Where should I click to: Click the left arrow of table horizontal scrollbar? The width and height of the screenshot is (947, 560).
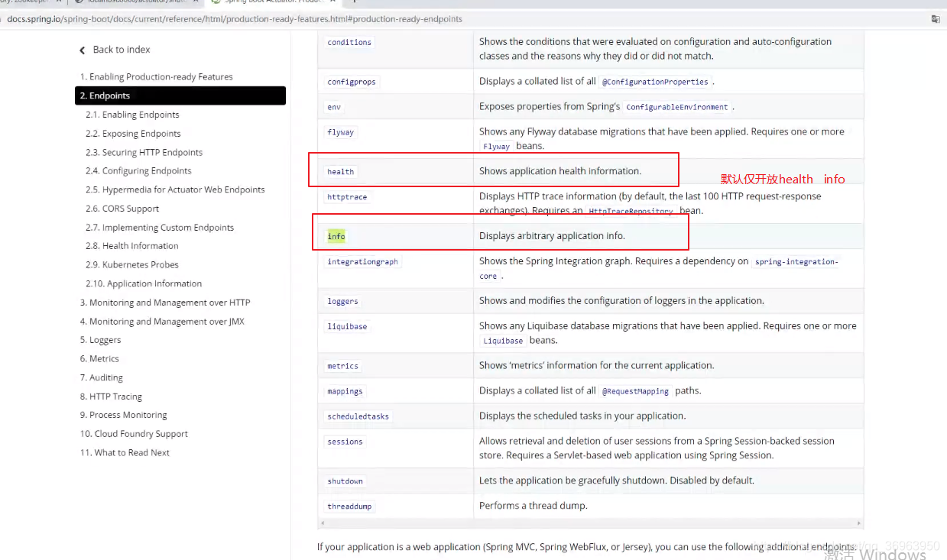(x=322, y=523)
